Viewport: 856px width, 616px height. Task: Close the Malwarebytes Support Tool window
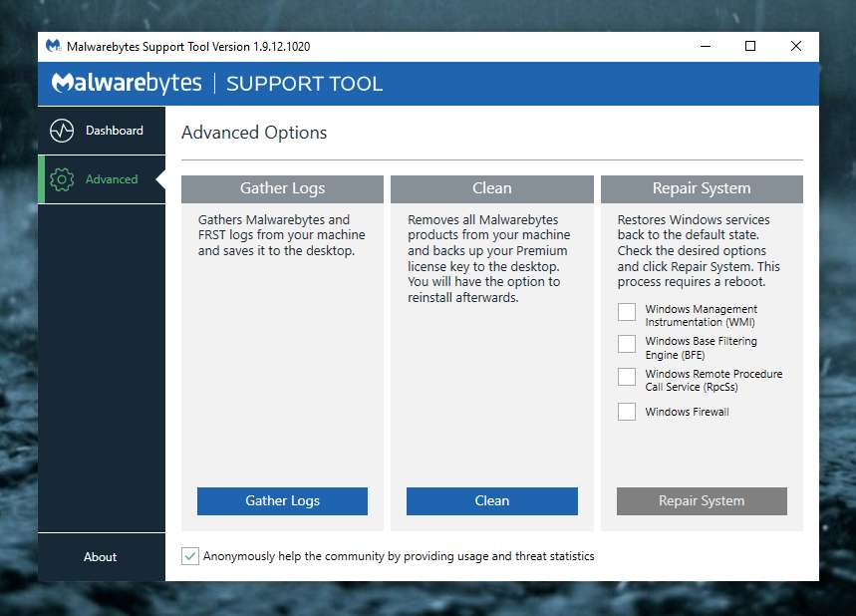796,47
